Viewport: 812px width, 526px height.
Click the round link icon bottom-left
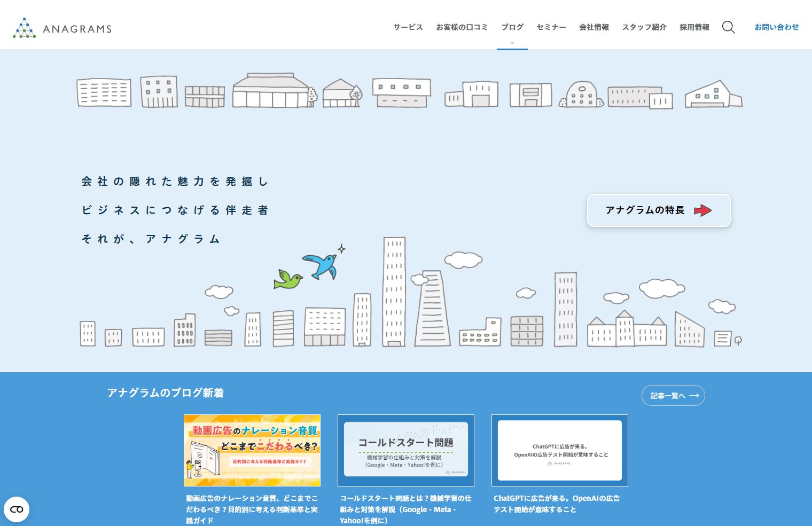[17, 509]
